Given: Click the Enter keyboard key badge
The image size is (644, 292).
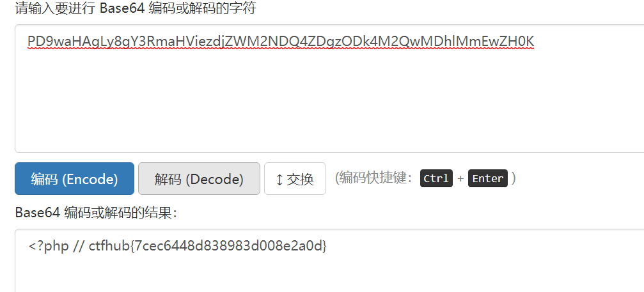Looking at the screenshot, I should pos(488,178).
